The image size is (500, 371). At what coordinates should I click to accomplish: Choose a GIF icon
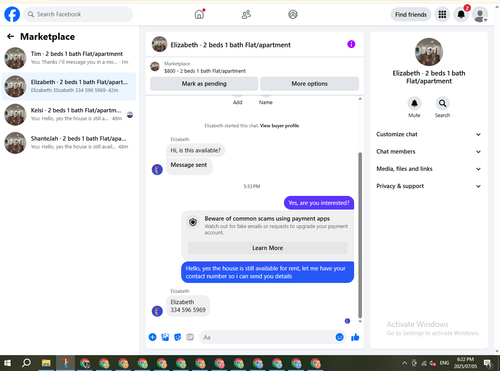point(190,337)
